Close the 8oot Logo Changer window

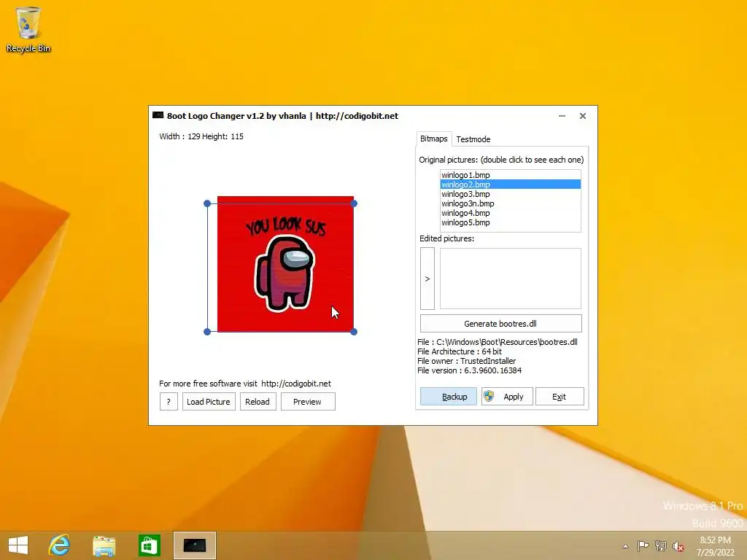[x=583, y=116]
